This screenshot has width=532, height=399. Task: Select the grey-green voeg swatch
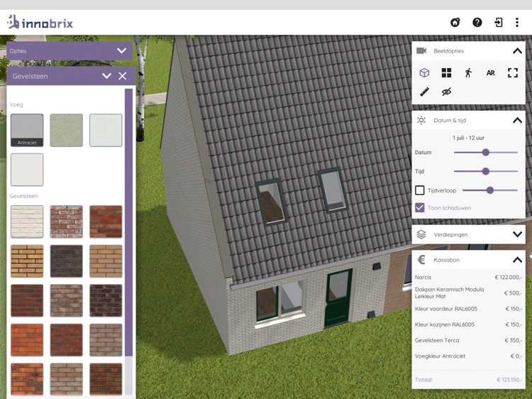67,130
